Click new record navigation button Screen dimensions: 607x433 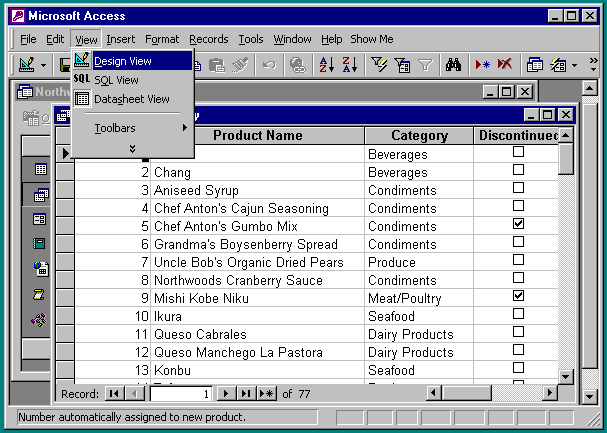(266, 394)
